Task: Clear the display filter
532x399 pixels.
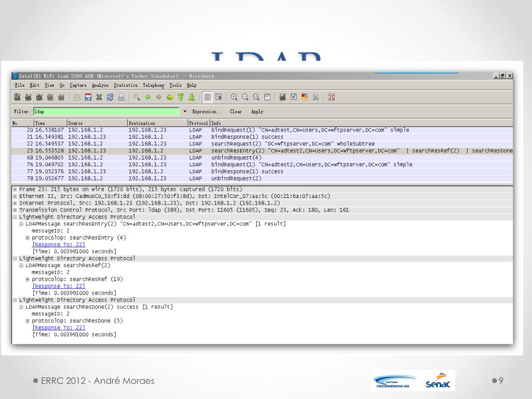Action: 236,111
